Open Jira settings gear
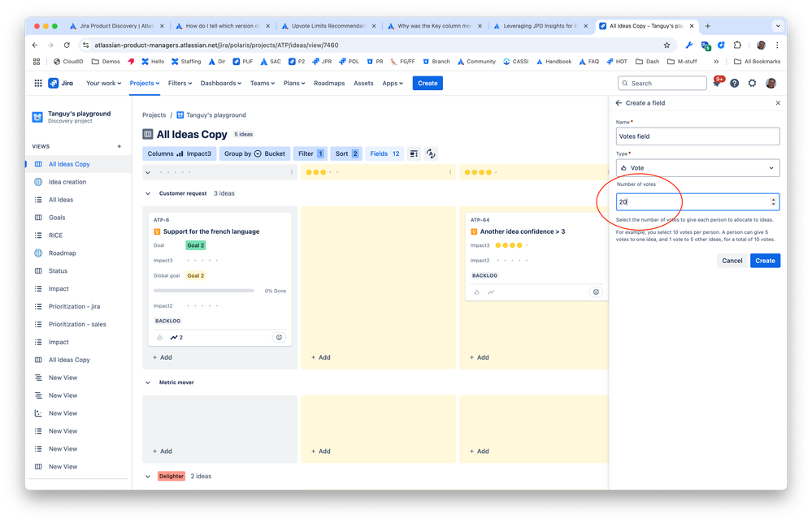The width and height of the screenshot is (812, 523). tap(752, 83)
